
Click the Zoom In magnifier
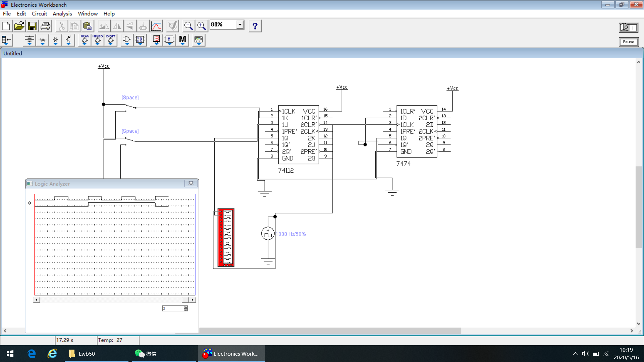[201, 26]
